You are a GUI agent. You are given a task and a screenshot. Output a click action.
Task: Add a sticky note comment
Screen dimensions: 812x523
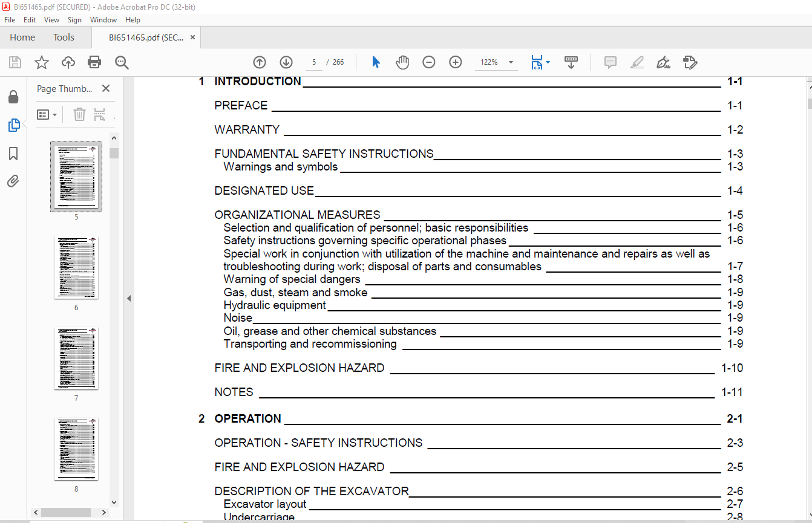pos(611,62)
